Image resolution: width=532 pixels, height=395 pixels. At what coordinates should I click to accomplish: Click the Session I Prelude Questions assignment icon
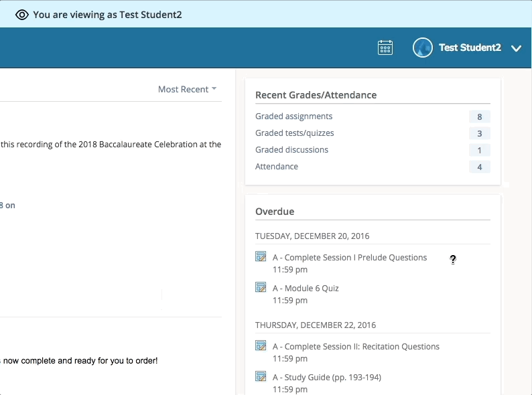click(x=261, y=256)
